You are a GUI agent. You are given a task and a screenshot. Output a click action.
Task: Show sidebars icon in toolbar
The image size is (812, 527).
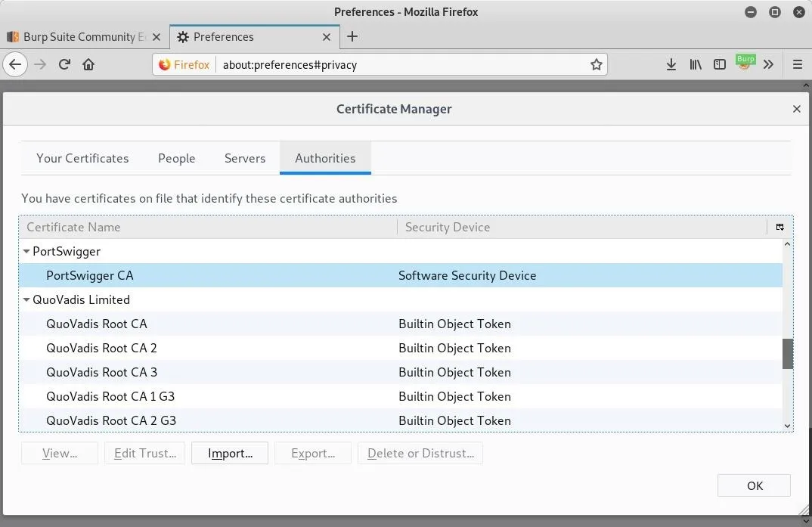coord(719,65)
